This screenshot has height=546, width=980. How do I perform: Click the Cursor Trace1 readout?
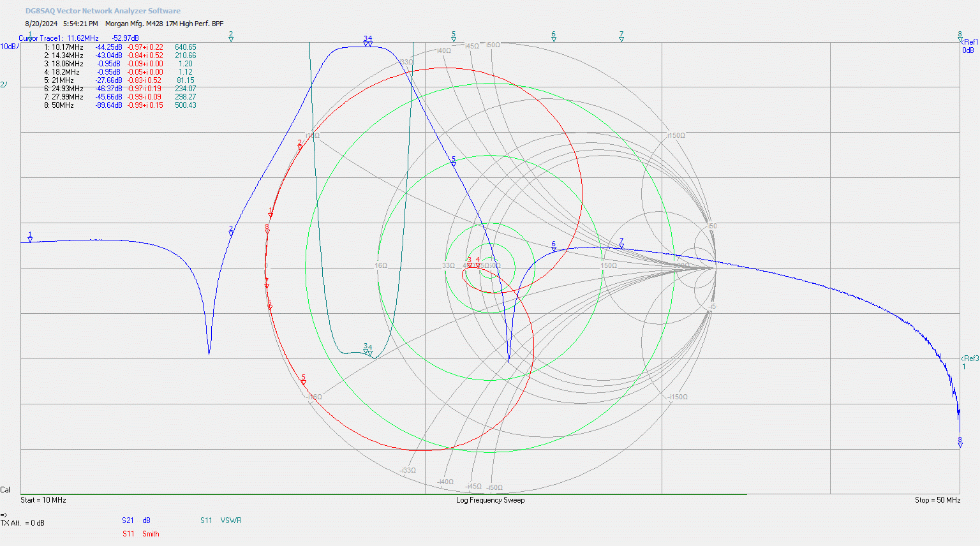78,38
